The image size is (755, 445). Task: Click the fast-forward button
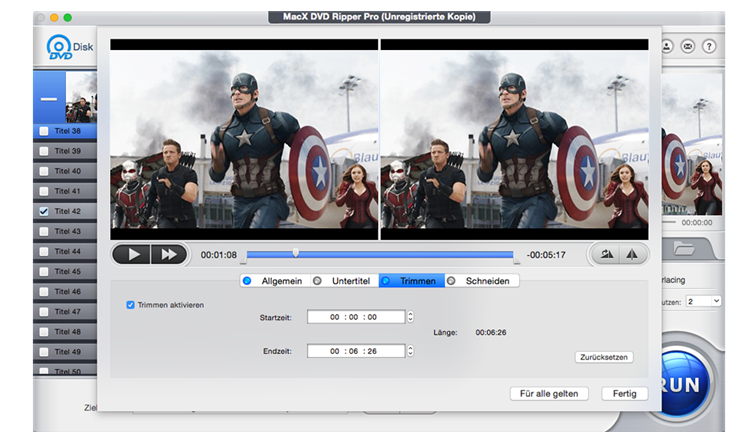click(x=169, y=254)
